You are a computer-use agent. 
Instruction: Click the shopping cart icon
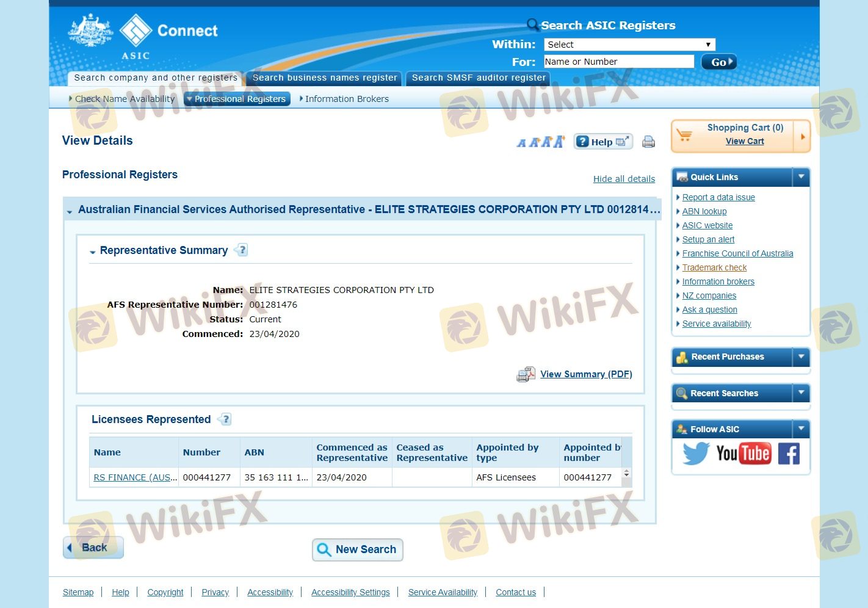tap(685, 135)
